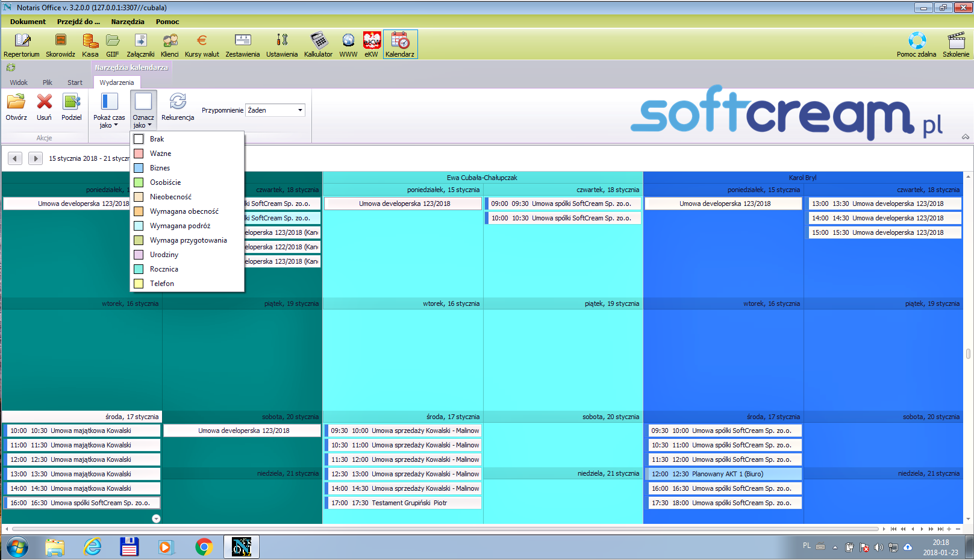Open the Repertorium tool
The height and width of the screenshot is (560, 974).
click(22, 45)
